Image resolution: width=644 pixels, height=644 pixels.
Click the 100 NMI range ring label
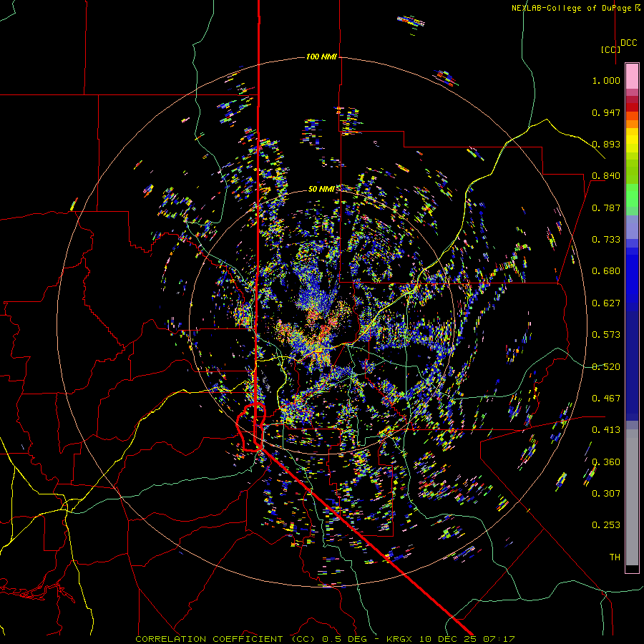coord(321,57)
